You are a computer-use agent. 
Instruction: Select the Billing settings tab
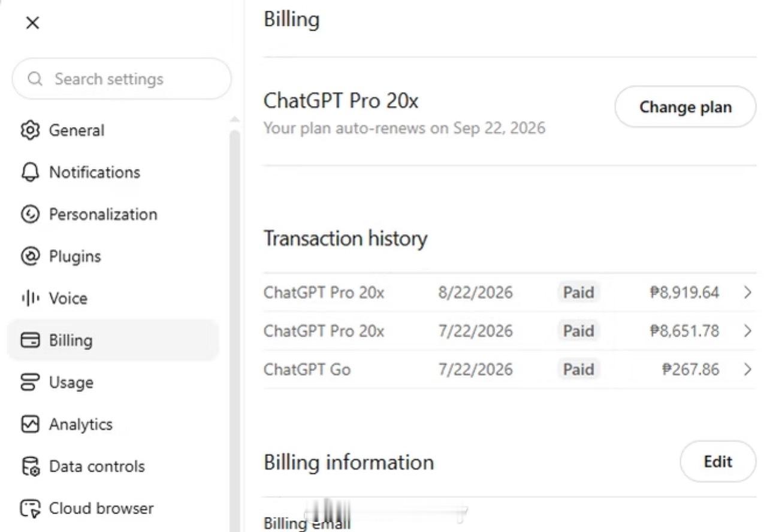pyautogui.click(x=113, y=340)
